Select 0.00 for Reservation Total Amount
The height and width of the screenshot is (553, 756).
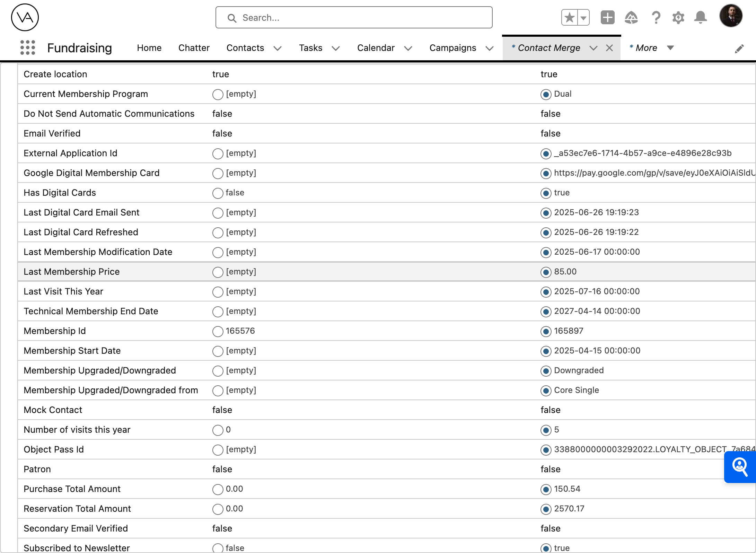click(218, 509)
